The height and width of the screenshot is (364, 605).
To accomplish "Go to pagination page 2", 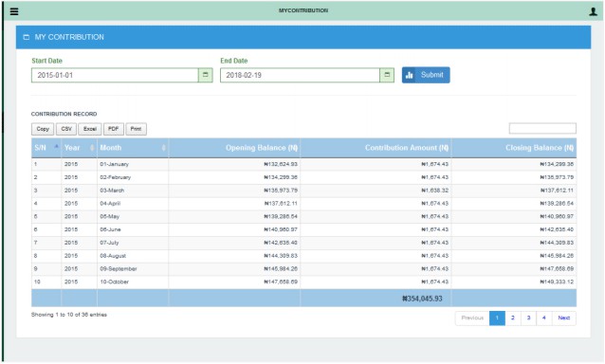I will (x=513, y=318).
